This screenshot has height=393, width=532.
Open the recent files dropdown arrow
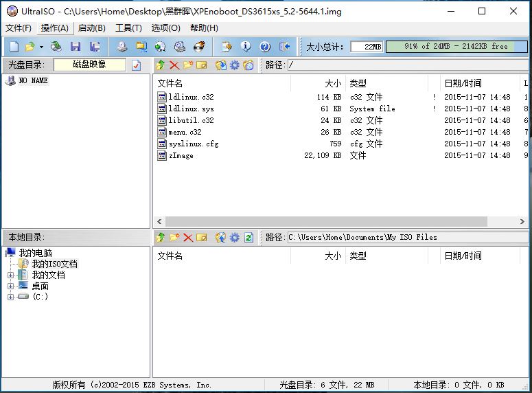[41, 47]
